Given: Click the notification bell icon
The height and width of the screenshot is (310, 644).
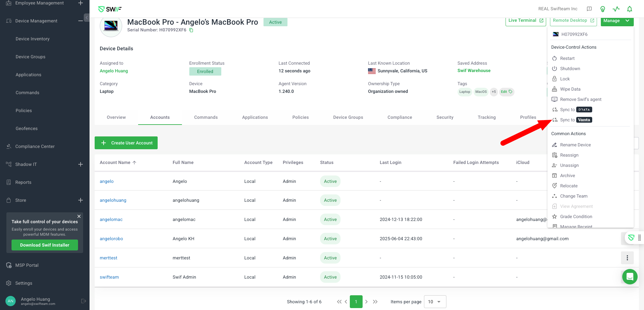Looking at the screenshot, I should point(629,9).
